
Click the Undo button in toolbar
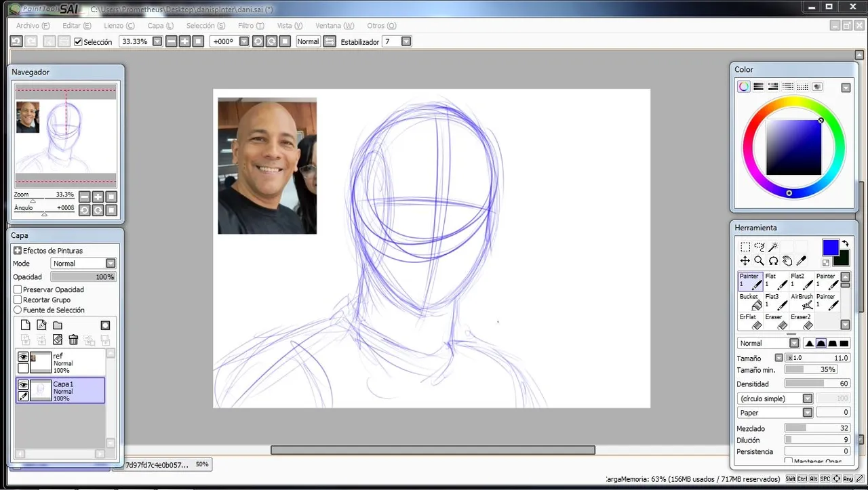(x=16, y=41)
